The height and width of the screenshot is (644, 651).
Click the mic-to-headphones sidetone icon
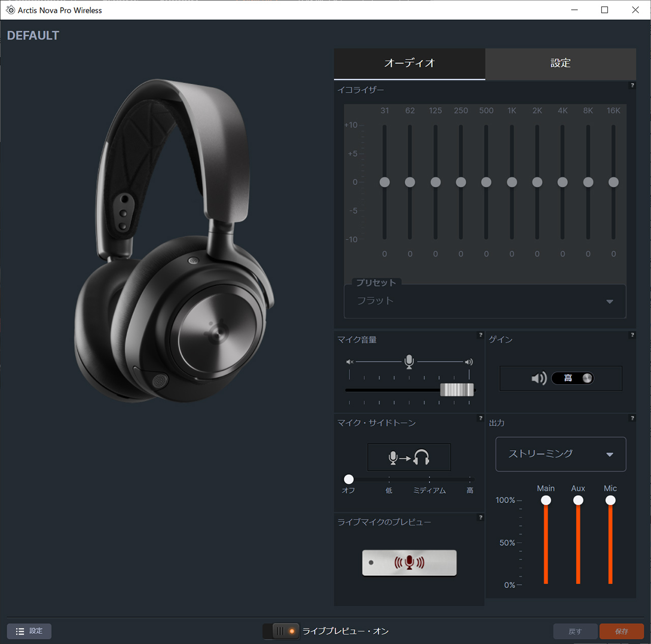pyautogui.click(x=409, y=457)
